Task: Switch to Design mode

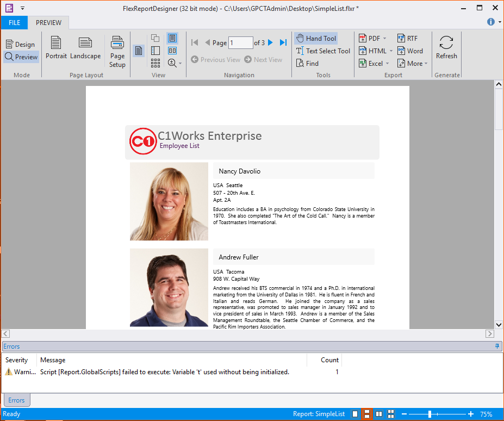Action: pos(20,45)
